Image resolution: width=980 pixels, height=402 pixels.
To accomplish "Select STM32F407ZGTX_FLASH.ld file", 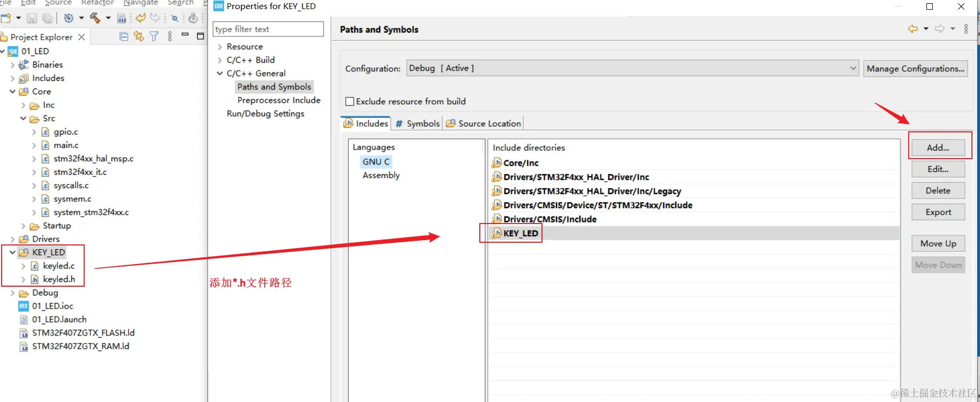I will 83,333.
